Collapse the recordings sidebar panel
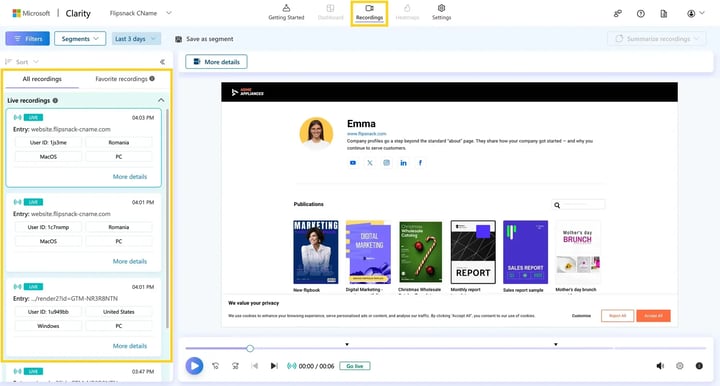Screen dimensions: 720x386 [162, 62]
